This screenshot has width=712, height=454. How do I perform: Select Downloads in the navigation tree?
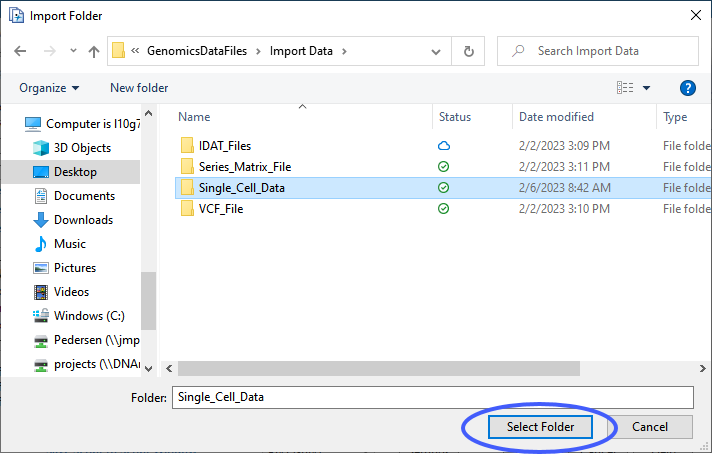tap(83, 220)
